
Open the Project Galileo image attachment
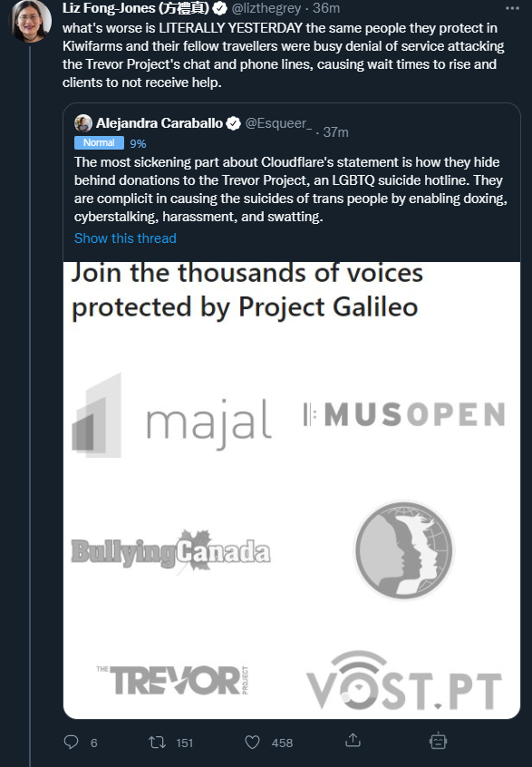tap(292, 490)
